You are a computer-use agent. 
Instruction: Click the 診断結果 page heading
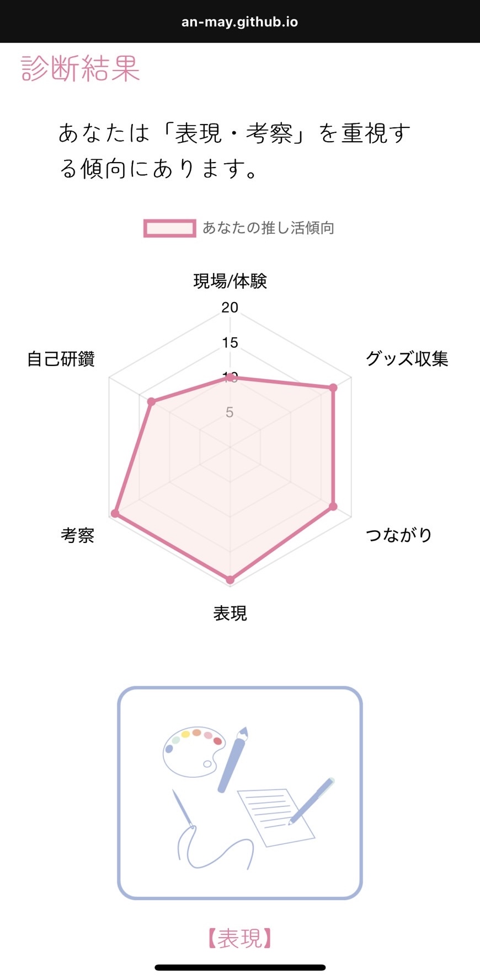pyautogui.click(x=81, y=69)
